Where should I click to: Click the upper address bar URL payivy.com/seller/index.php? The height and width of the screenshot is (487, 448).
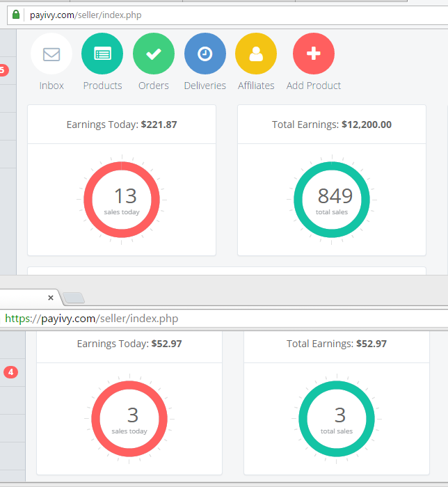click(x=86, y=15)
